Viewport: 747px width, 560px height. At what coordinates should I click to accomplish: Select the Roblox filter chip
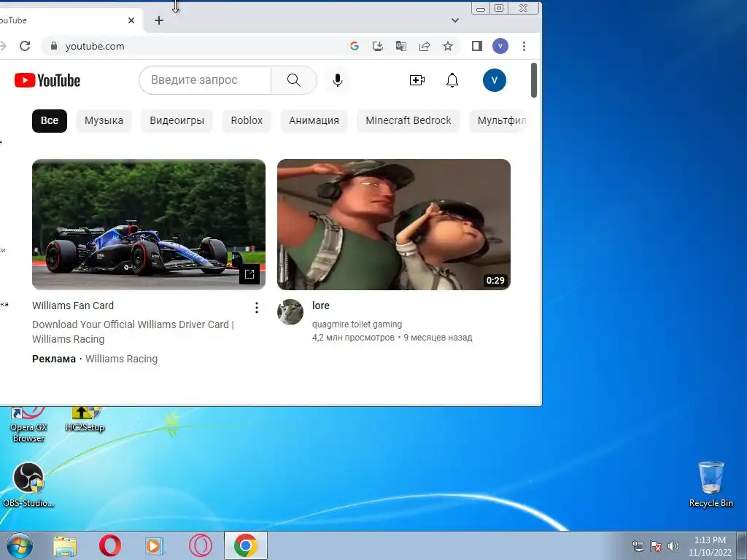(x=247, y=120)
